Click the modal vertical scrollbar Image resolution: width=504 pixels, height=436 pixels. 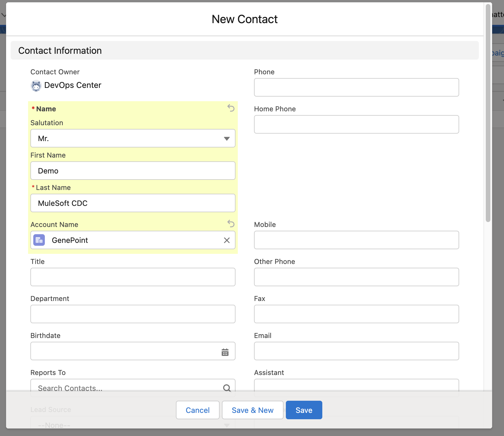pos(488,113)
